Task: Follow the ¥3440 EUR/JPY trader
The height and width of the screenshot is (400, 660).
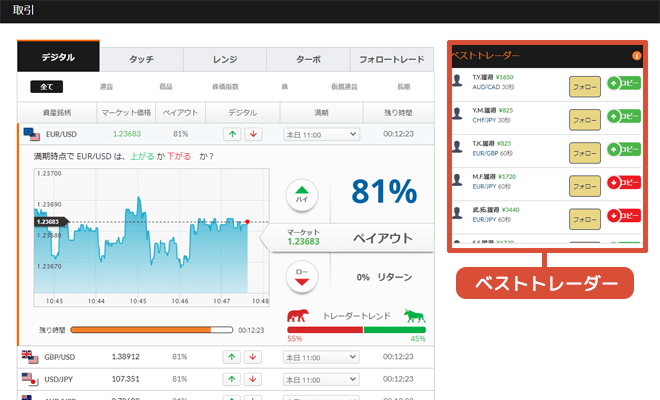Action: [585, 219]
